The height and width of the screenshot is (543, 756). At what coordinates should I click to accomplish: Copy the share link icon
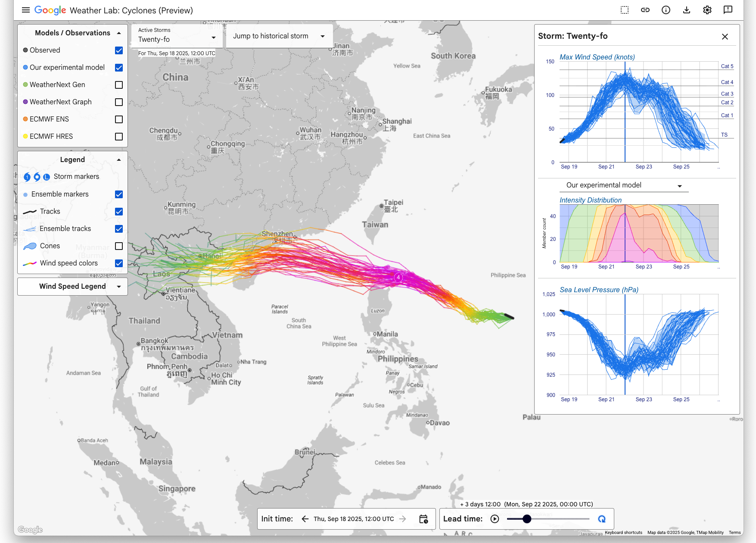pyautogui.click(x=645, y=10)
